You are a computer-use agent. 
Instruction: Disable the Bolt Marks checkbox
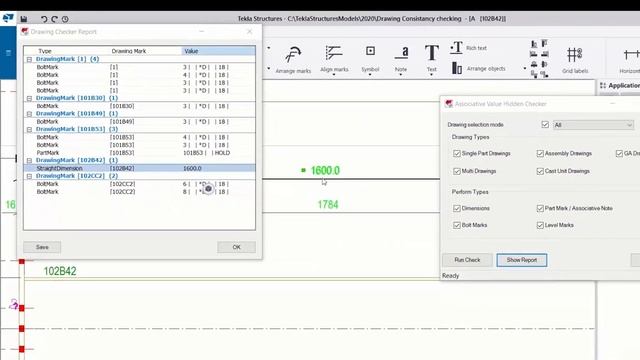click(457, 225)
